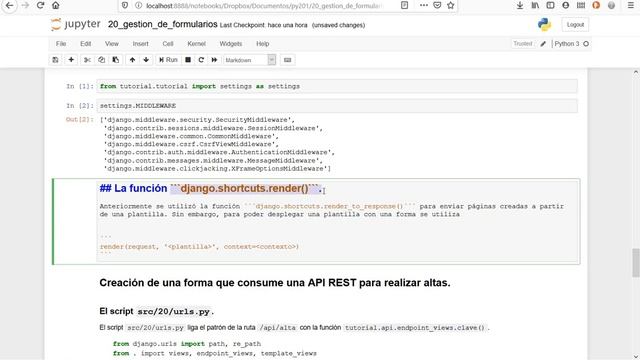Interrupt the kernel with stop icon
Screen dimensions: 640x360
point(188,60)
